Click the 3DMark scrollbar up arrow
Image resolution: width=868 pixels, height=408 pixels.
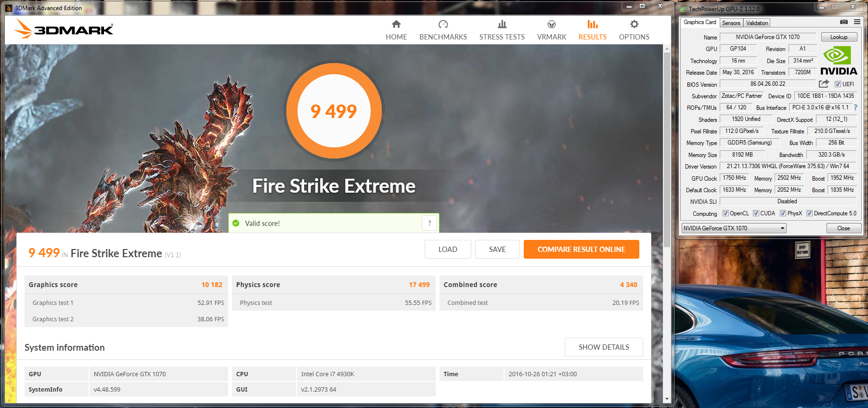click(667, 49)
